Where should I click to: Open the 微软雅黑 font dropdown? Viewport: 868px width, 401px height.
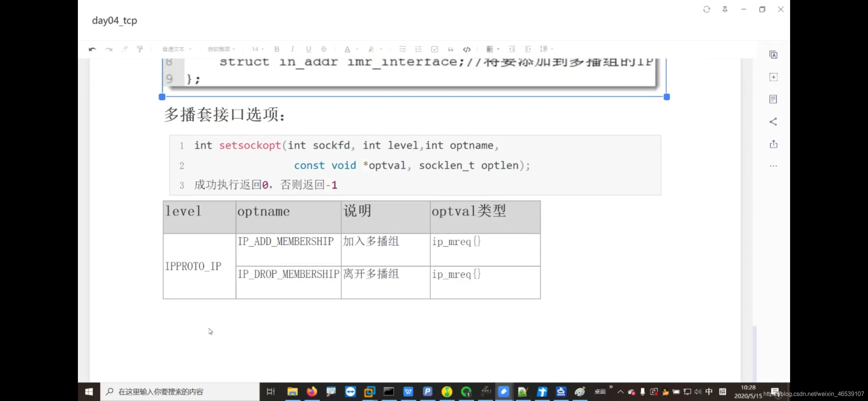coord(221,49)
